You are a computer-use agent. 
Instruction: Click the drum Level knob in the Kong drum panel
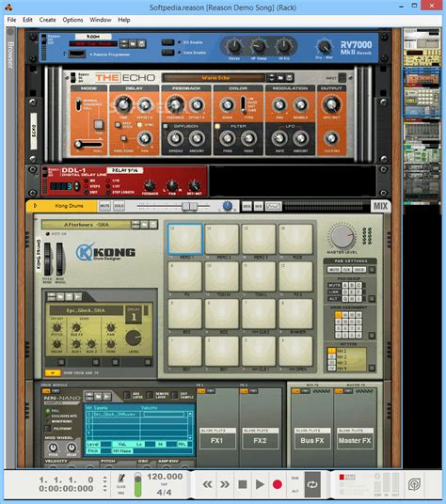(x=134, y=339)
